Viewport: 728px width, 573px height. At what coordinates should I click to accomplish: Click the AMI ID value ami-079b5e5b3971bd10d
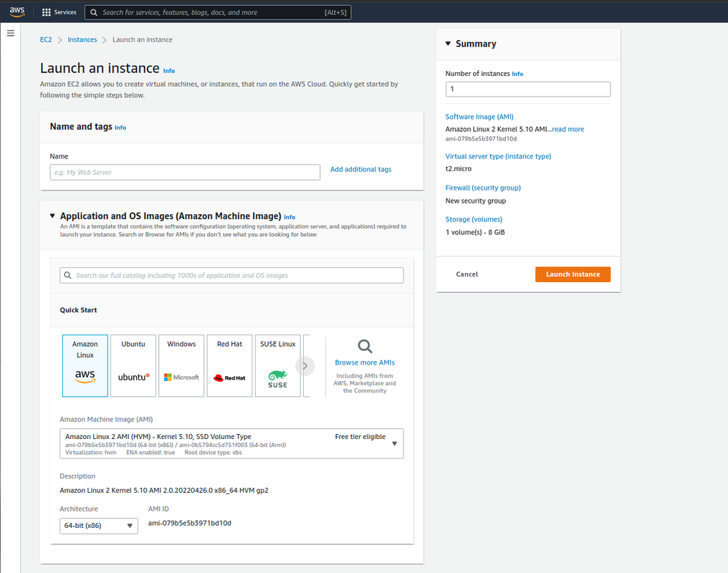189,524
